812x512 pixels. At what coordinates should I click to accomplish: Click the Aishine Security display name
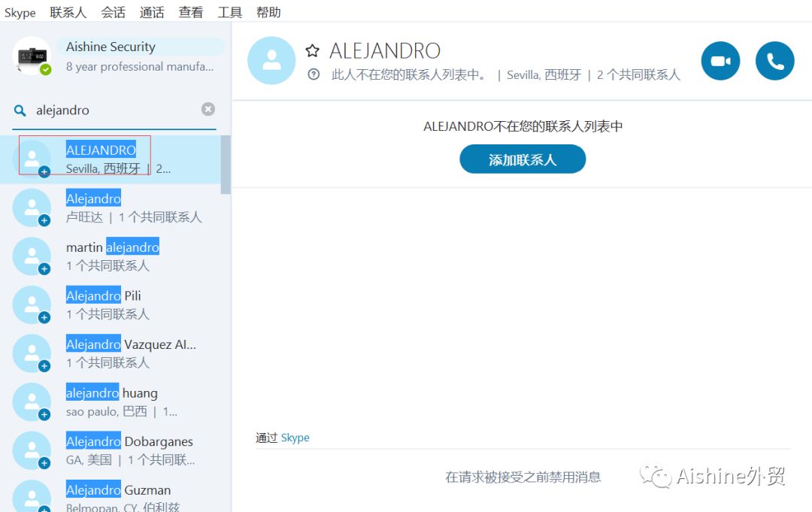click(x=111, y=47)
